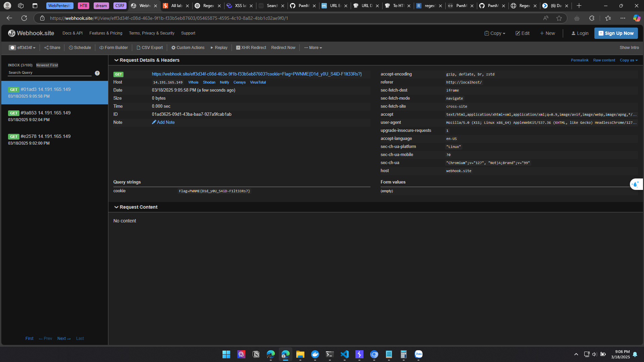Click the Search Query input field
The image size is (644, 362).
pos(50,72)
